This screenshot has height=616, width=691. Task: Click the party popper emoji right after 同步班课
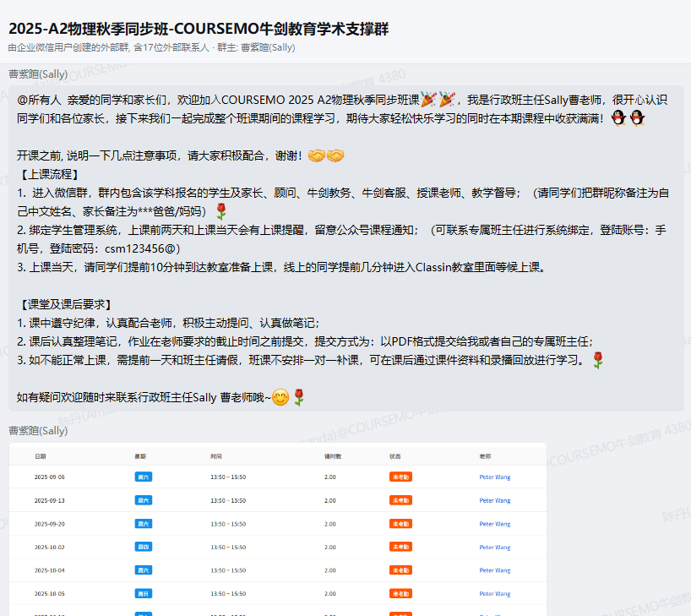pyautogui.click(x=428, y=100)
